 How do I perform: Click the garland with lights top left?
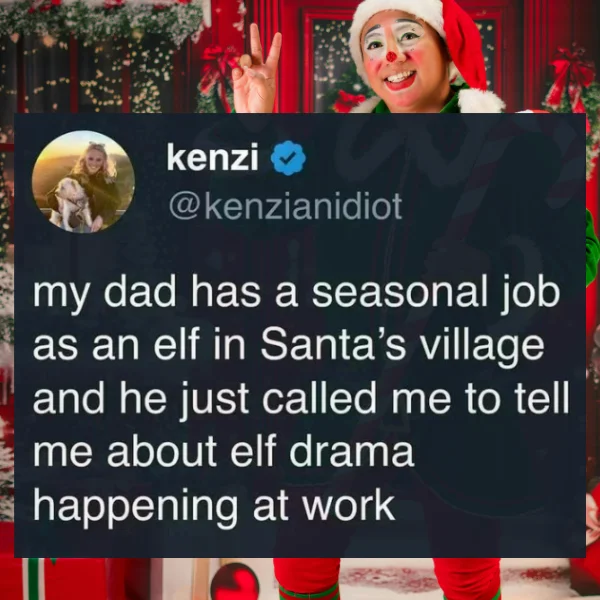click(103, 21)
